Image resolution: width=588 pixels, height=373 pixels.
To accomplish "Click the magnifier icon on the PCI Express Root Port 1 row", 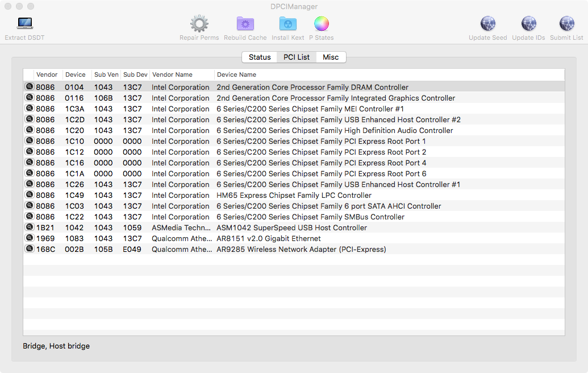I will [29, 140].
